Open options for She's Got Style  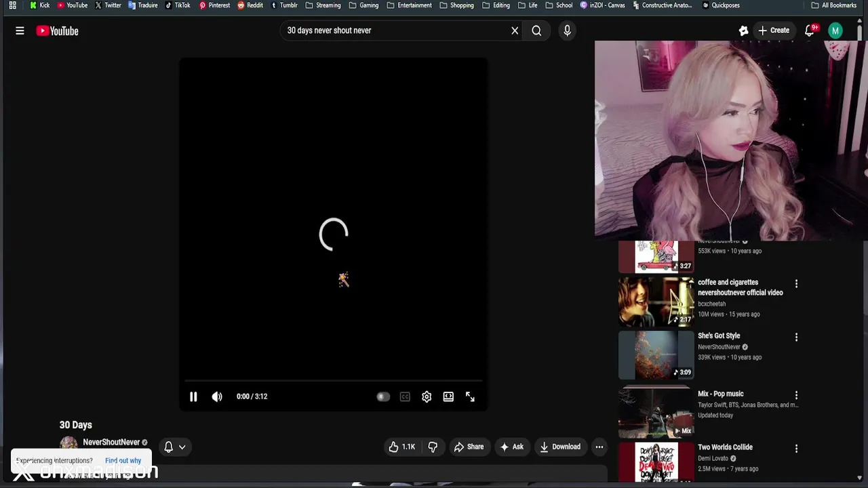point(796,337)
